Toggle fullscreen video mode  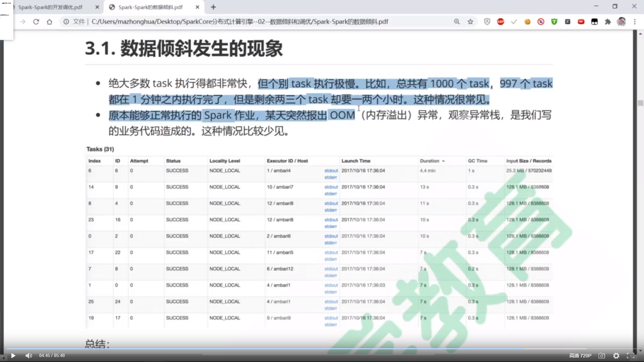point(631,356)
